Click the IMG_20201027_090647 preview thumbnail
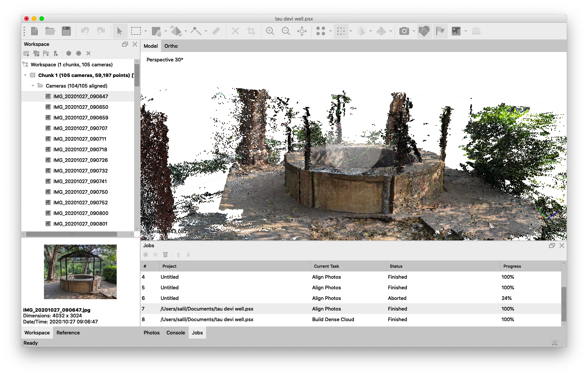 coord(80,272)
